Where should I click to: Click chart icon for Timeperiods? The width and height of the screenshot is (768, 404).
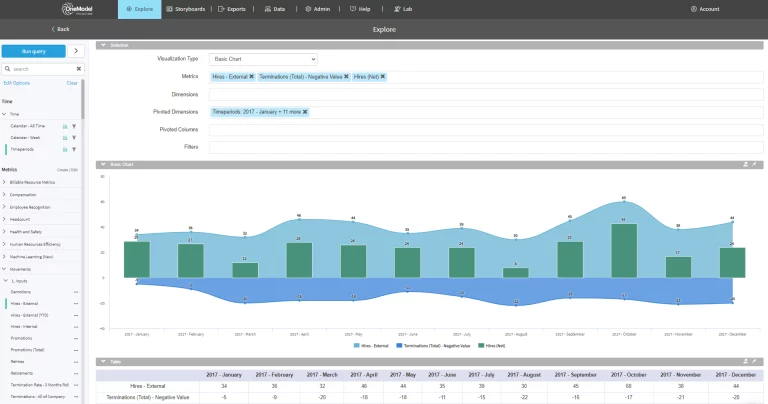click(x=65, y=149)
